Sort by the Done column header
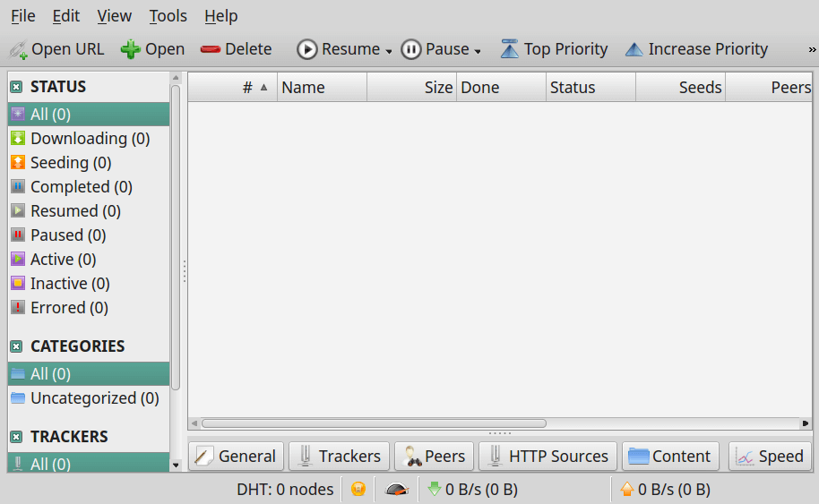 click(502, 87)
